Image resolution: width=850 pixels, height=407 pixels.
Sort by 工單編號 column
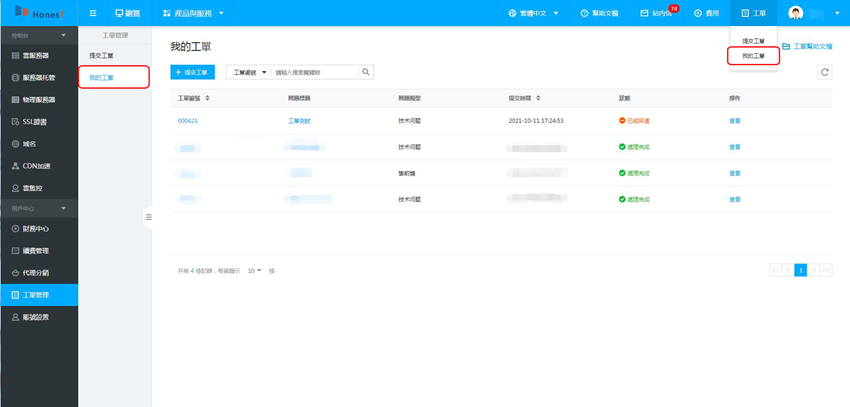(194, 99)
